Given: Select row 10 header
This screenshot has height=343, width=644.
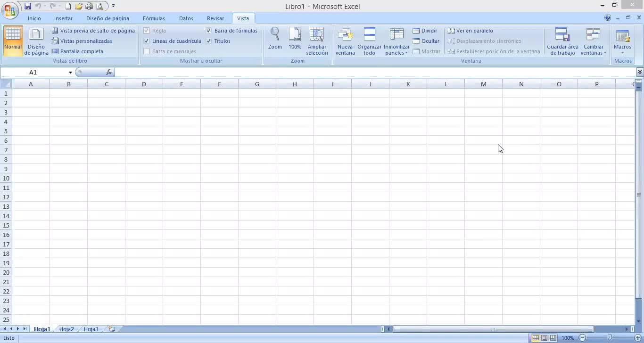Looking at the screenshot, I should 6,178.
